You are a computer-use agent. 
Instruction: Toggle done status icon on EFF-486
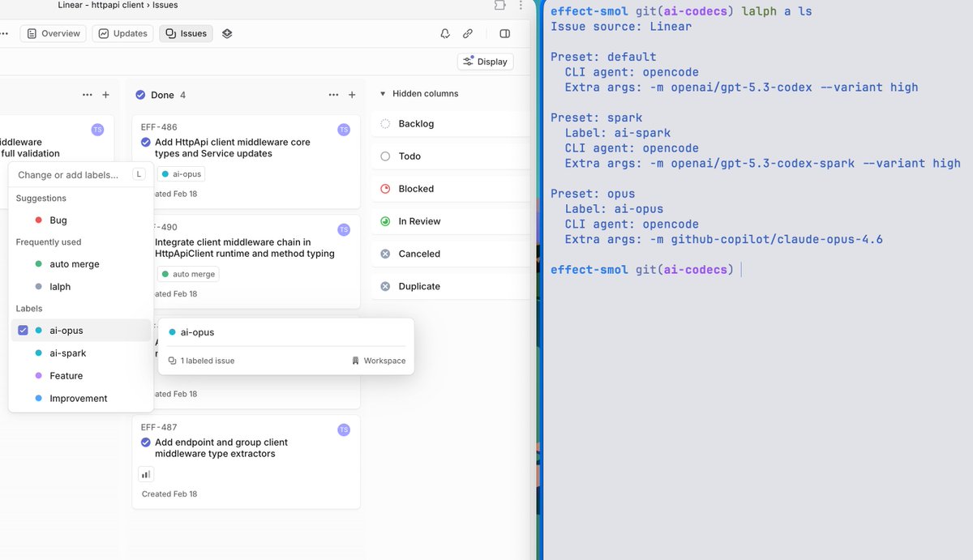tap(146, 142)
